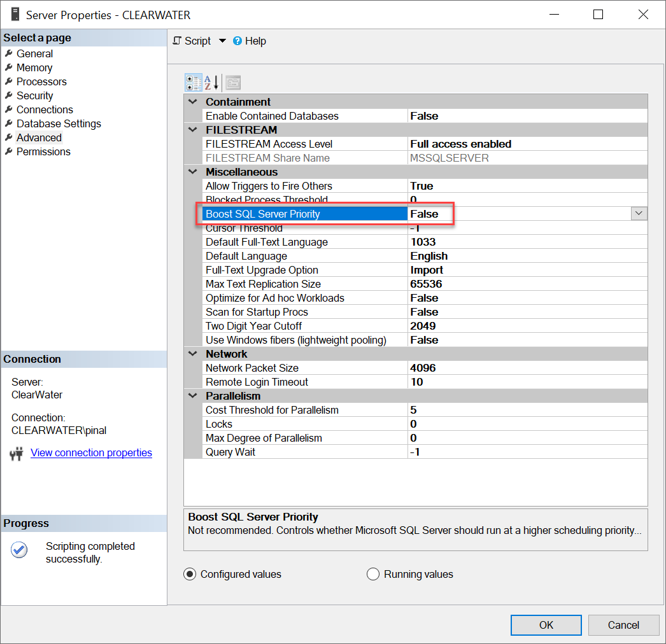Collapse the Miscellaneous category
This screenshot has width=666, height=644.
193,172
